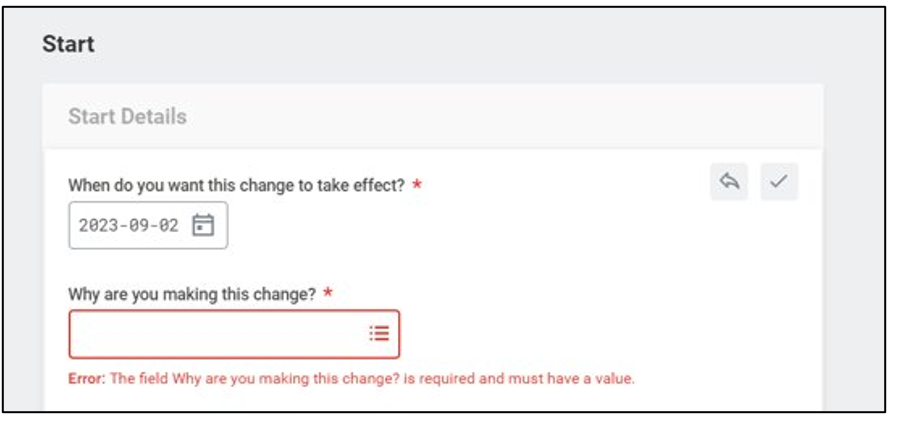The height and width of the screenshot is (421, 899).
Task: Click blank header area right of Start Details
Action: pos(500,116)
